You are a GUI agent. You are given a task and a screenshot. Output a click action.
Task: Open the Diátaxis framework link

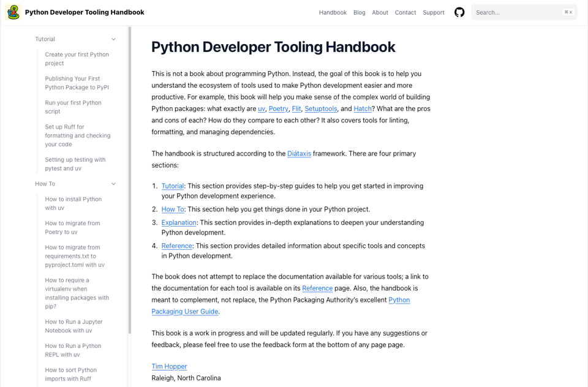tap(299, 154)
